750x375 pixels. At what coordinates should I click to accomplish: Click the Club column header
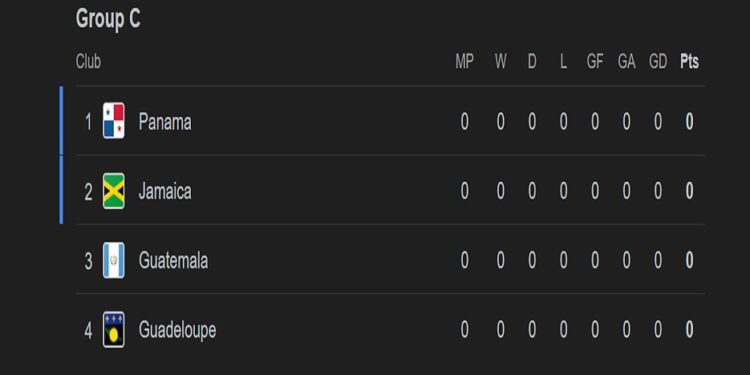88,62
